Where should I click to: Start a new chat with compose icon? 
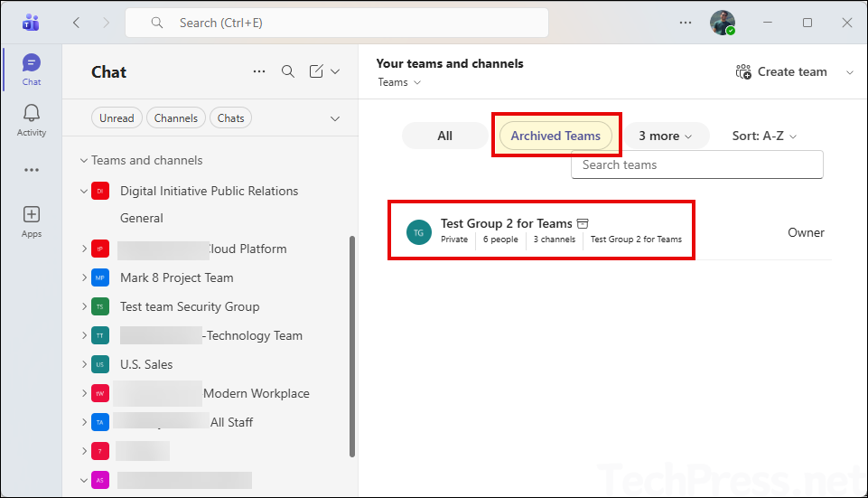[x=316, y=71]
